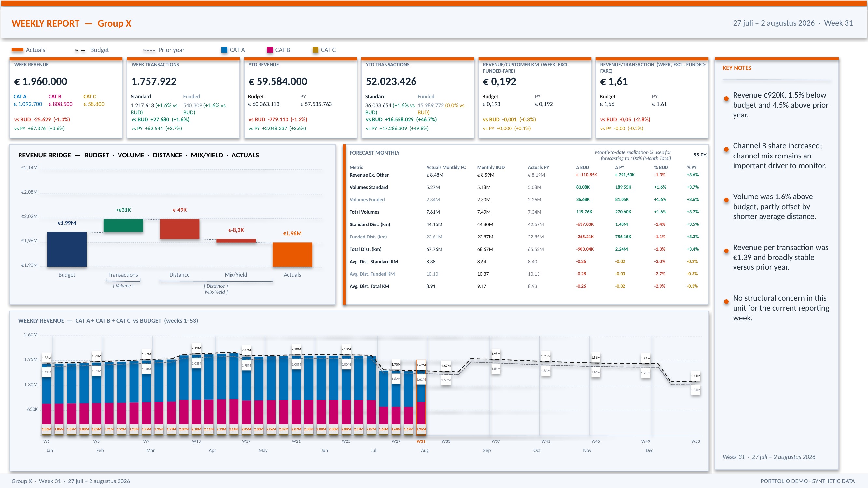Click the Revenue Ex. Other row label
868x488 pixels.
click(x=369, y=175)
